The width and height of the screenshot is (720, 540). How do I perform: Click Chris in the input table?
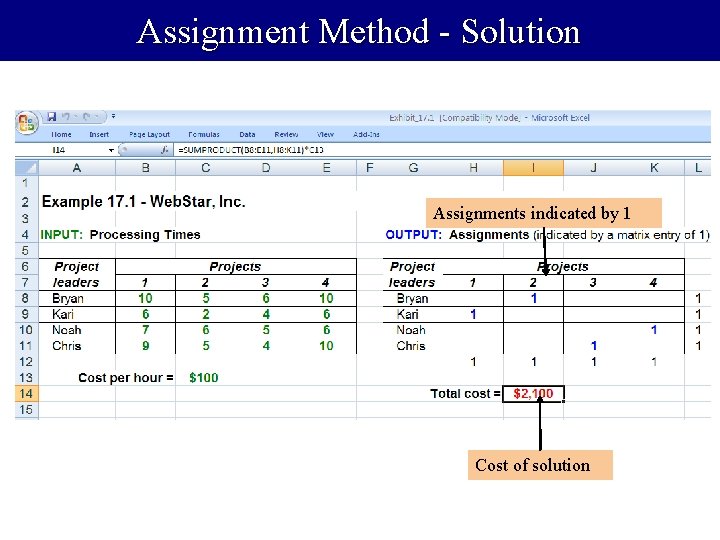(x=67, y=346)
